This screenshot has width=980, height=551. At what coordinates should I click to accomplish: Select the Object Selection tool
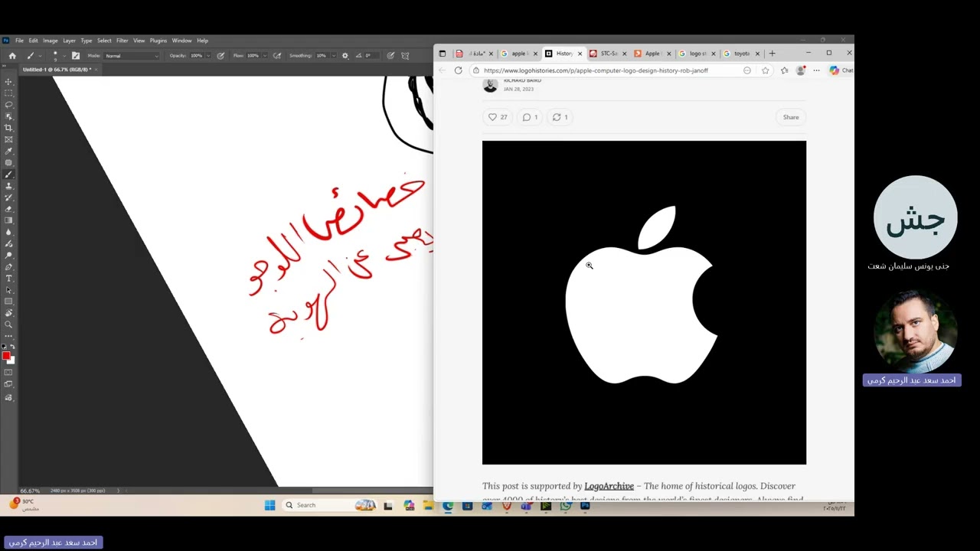[x=8, y=116]
